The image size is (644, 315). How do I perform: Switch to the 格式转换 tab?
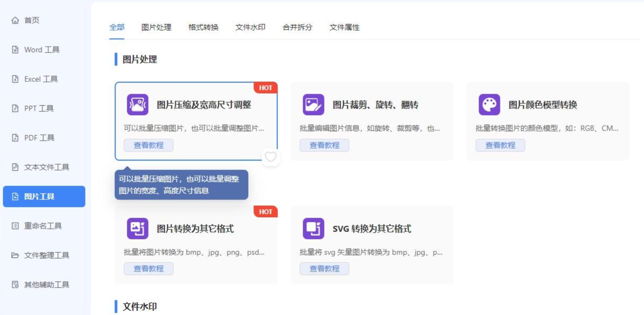point(203,27)
